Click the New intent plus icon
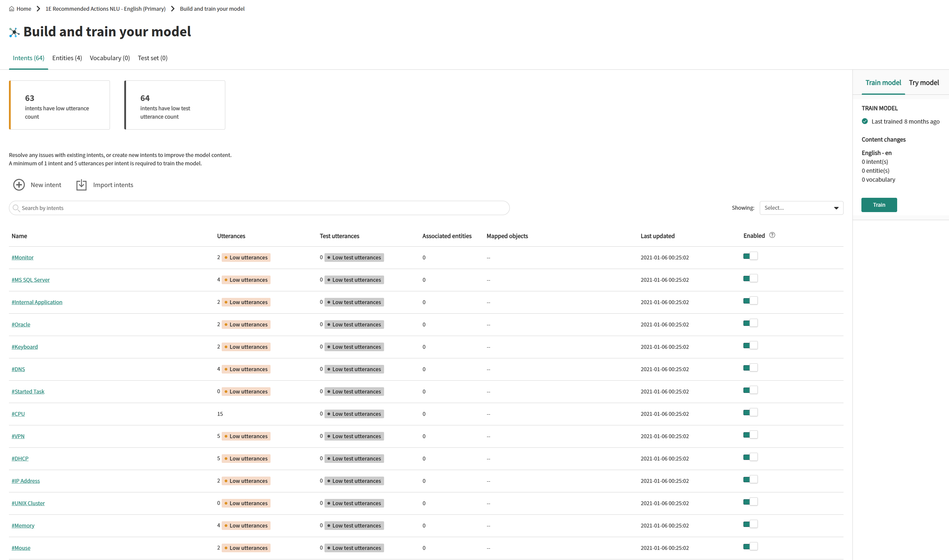949x560 pixels. click(x=19, y=185)
